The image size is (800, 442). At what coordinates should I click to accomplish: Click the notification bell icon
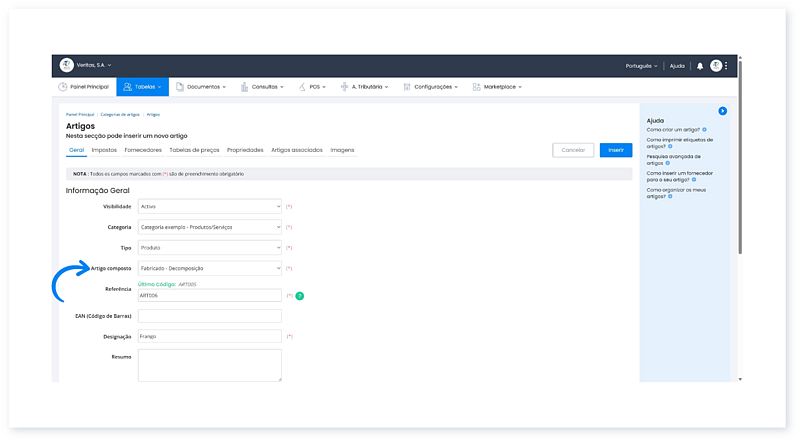point(700,66)
